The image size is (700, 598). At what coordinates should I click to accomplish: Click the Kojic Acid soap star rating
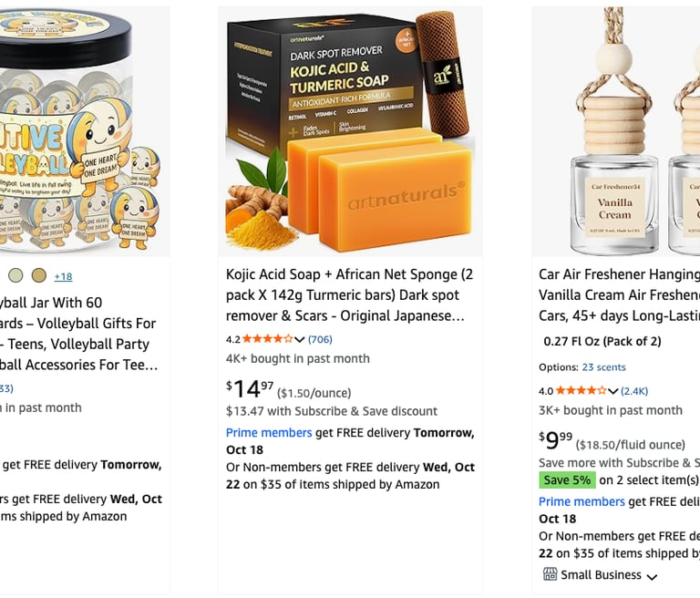(267, 339)
